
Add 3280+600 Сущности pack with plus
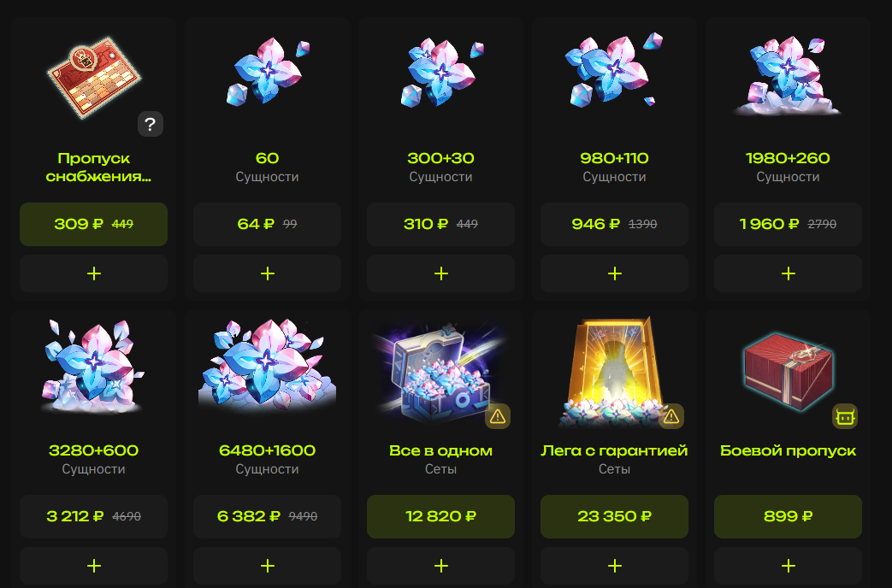point(93,566)
